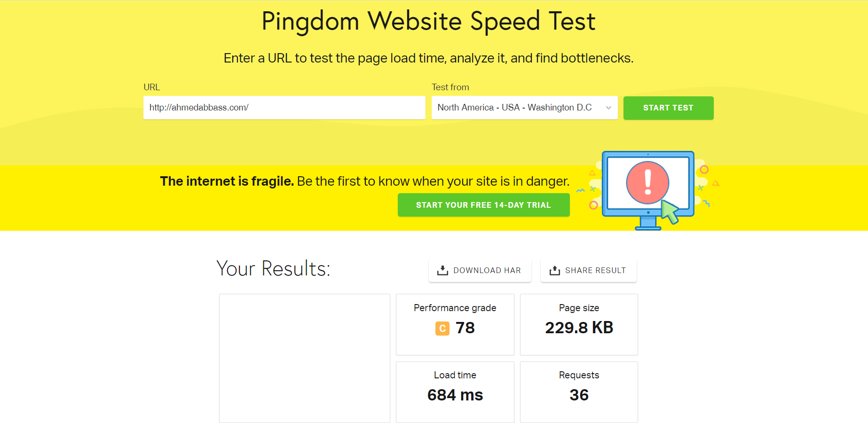This screenshot has width=868, height=423.
Task: Click the share icon beside Share Result
Action: (x=555, y=271)
